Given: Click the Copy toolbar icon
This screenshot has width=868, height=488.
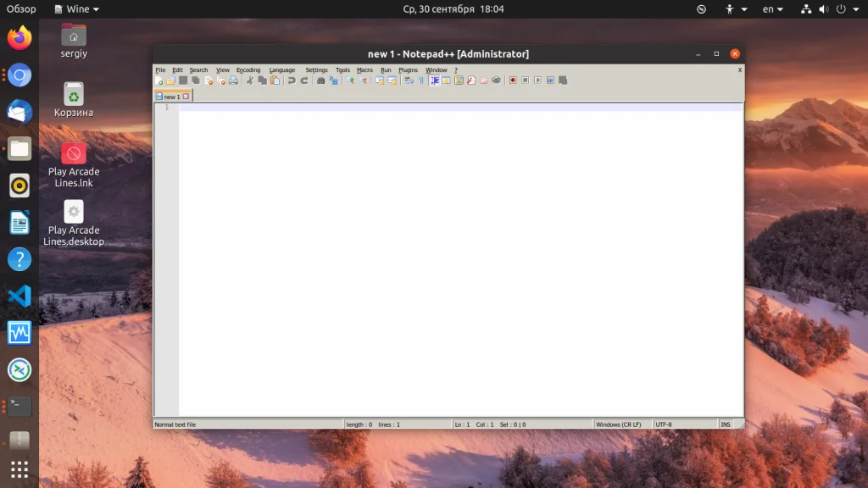Looking at the screenshot, I should pos(263,80).
